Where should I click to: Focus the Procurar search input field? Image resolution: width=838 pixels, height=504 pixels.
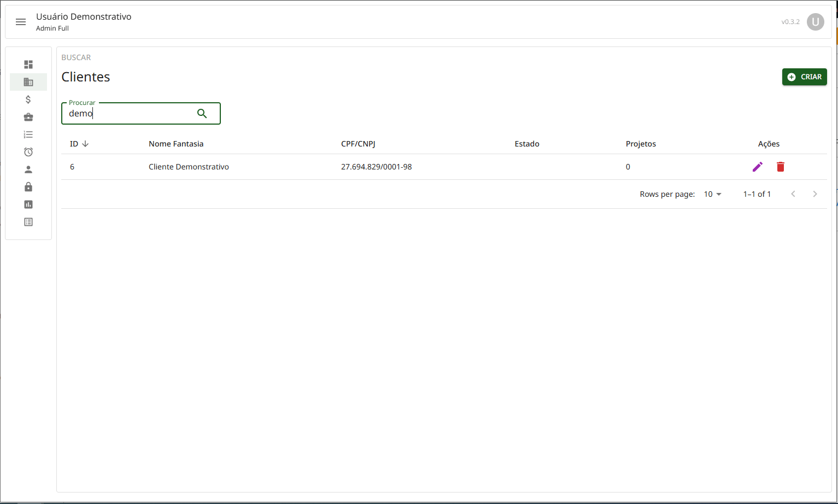128,114
